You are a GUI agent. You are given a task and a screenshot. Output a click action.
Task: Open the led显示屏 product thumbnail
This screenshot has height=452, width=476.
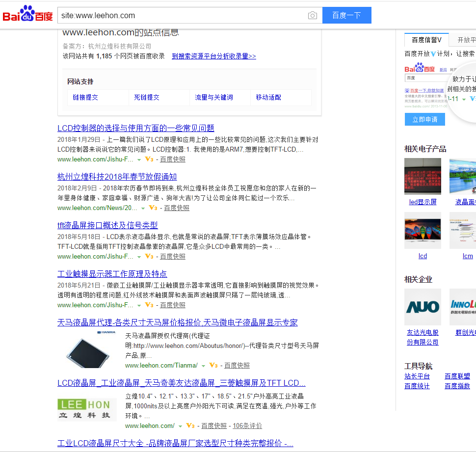pyautogui.click(x=423, y=176)
